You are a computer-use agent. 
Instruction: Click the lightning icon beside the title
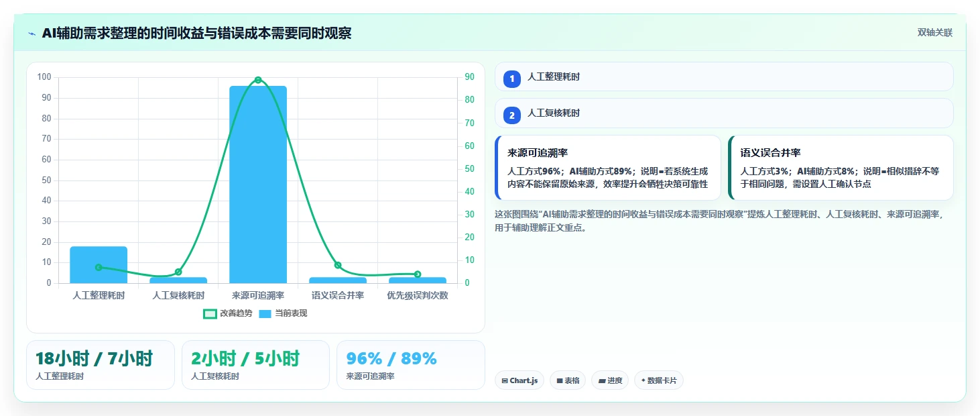pos(32,34)
